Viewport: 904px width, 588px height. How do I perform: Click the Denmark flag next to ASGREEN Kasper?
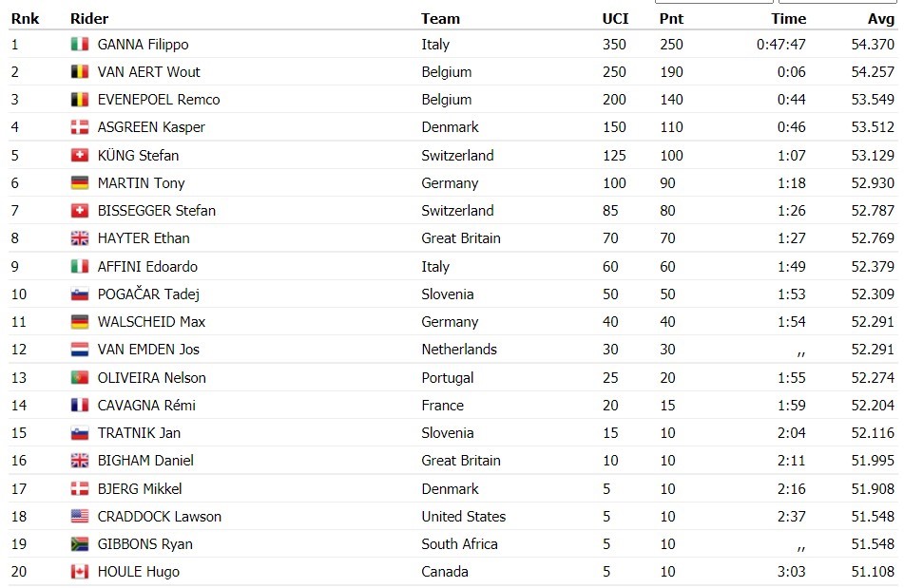80,127
